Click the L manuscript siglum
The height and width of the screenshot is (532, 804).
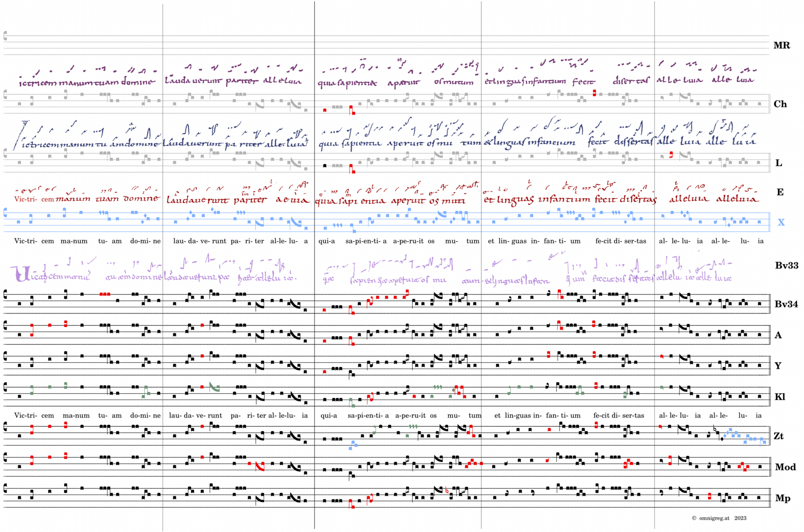(x=778, y=163)
